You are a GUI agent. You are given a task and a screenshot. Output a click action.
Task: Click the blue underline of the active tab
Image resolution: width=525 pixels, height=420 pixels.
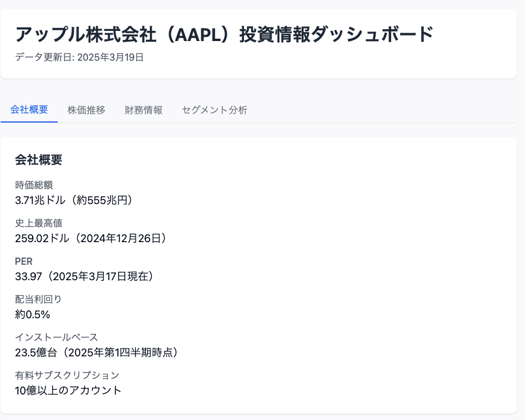click(29, 123)
